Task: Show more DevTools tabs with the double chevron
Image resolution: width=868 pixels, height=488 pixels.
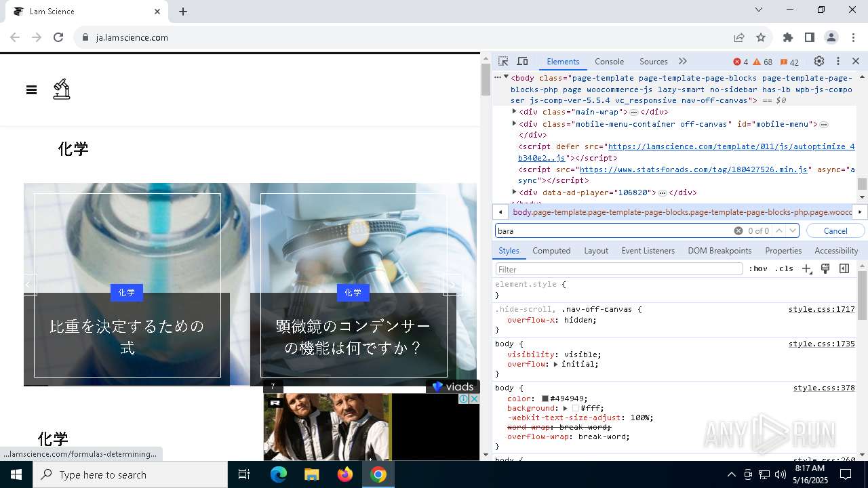Action: [683, 61]
